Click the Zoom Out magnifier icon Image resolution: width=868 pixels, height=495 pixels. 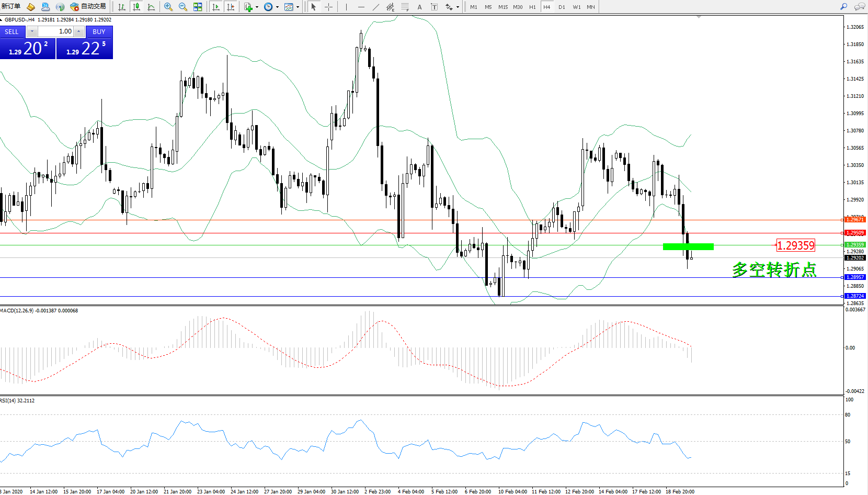click(183, 7)
